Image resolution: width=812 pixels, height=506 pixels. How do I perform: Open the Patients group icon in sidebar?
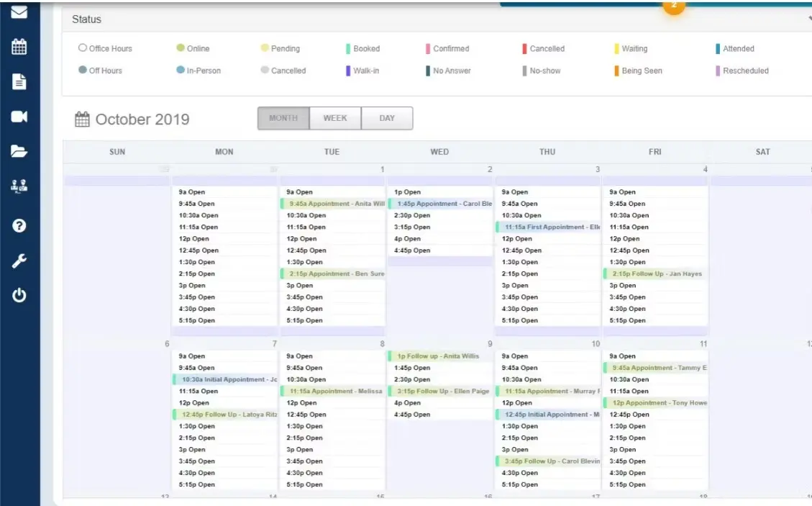(19, 186)
